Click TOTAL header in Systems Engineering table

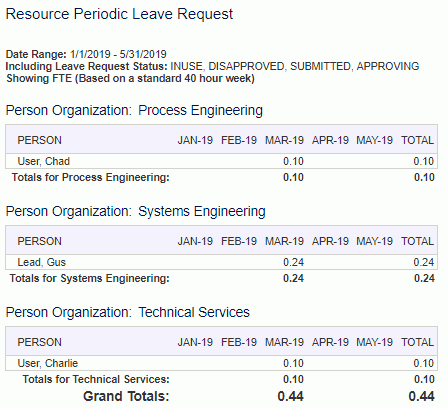417,241
